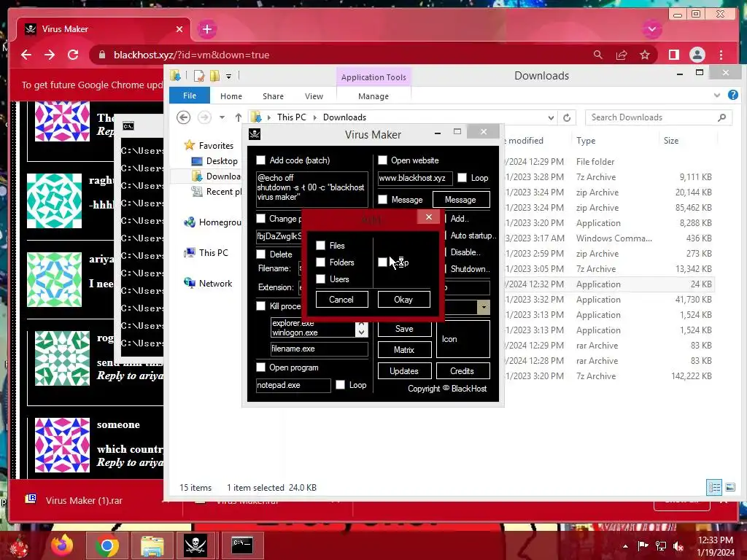Open the View ribbon tab

pos(314,96)
